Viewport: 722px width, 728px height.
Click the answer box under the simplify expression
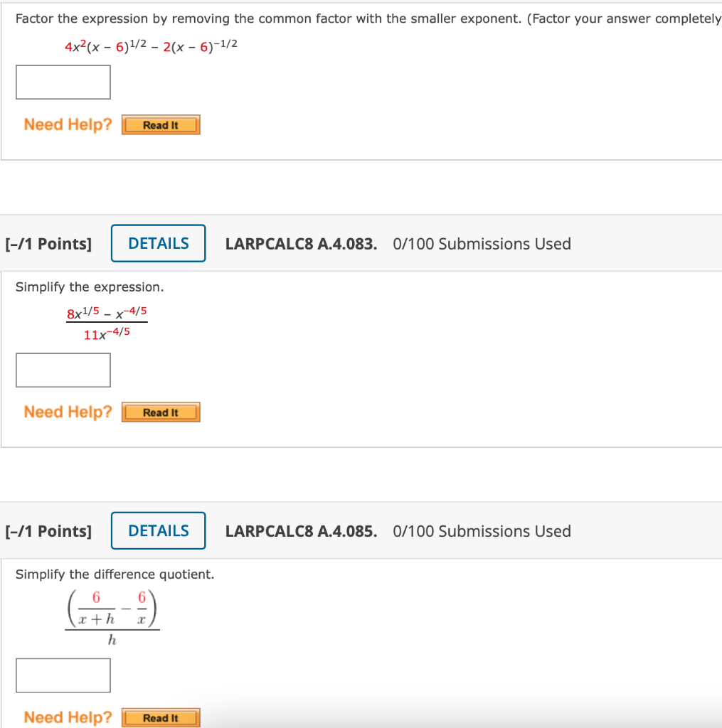63,370
